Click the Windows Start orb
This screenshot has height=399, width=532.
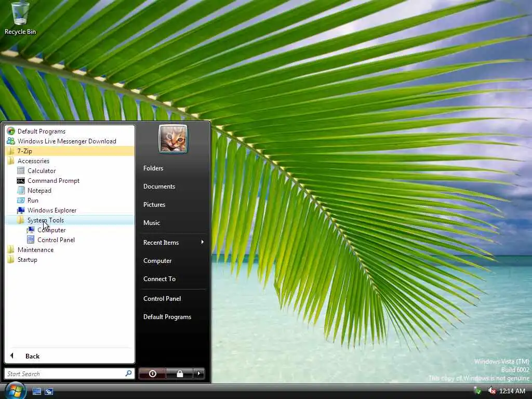(15, 391)
